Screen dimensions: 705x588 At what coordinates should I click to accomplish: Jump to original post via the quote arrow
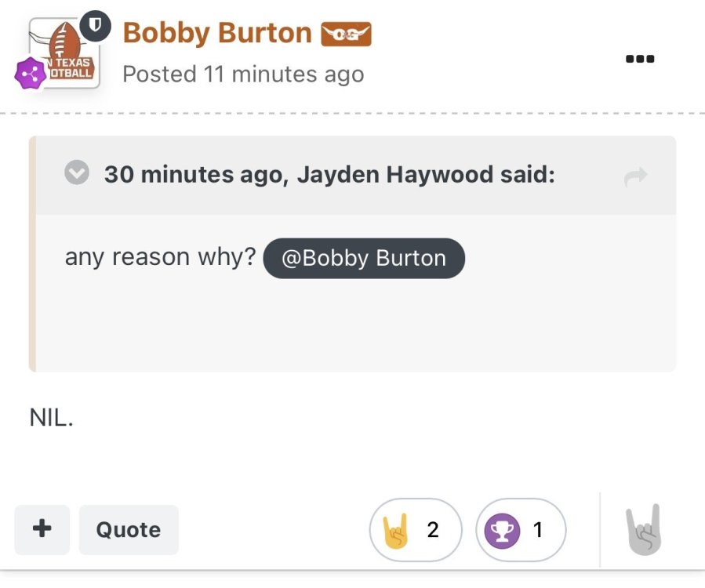coord(635,178)
